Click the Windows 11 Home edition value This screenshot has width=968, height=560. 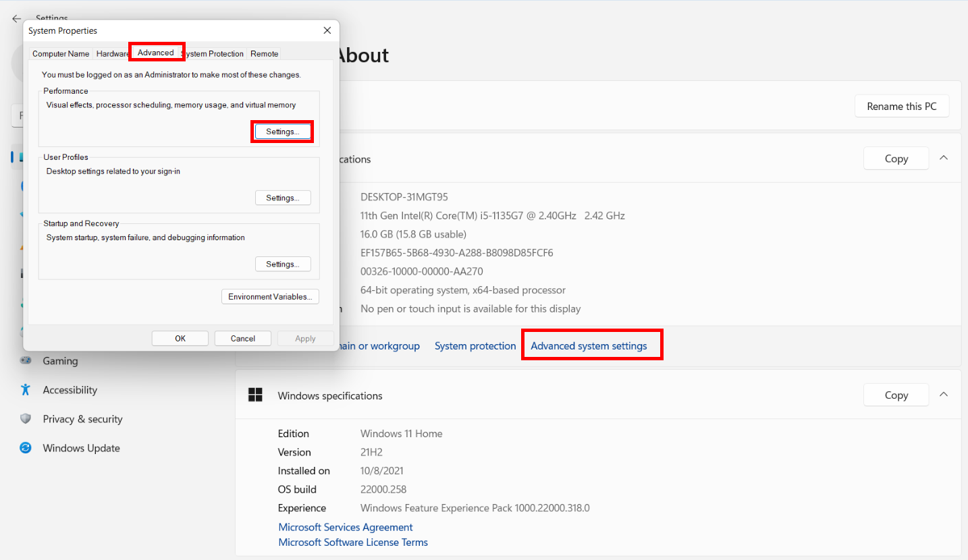[402, 434]
